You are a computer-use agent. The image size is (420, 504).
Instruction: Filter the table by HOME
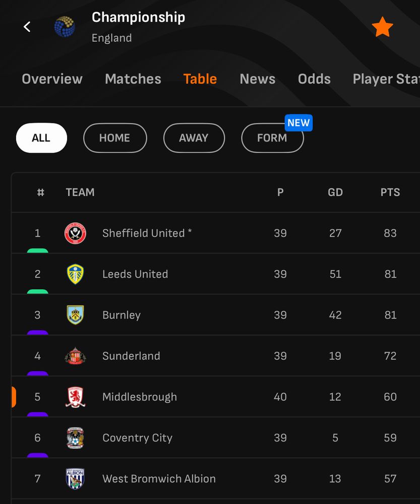[x=115, y=138]
